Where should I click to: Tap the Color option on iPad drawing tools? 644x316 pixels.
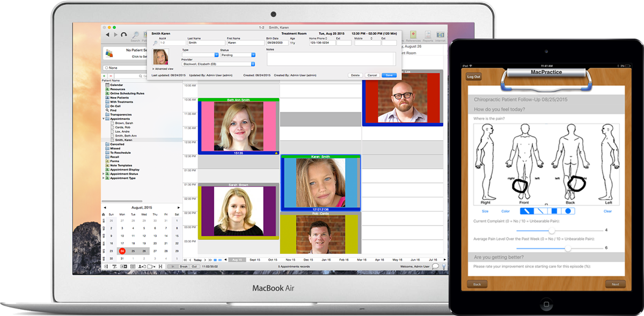[x=506, y=211]
